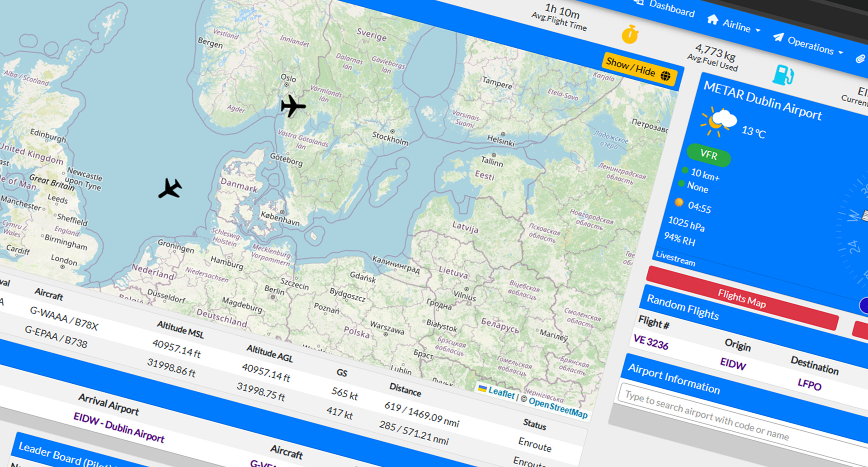
Task: Click the fuel pump icon
Action: tap(783, 75)
